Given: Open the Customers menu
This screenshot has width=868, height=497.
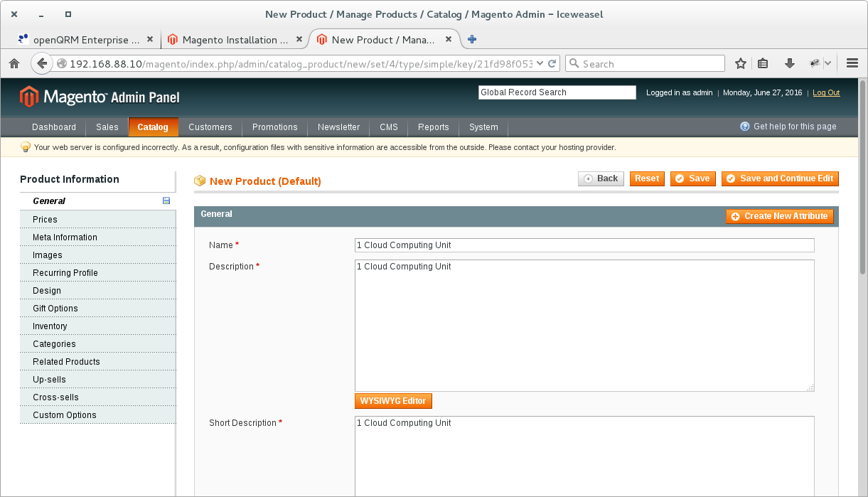Looking at the screenshot, I should tap(210, 127).
